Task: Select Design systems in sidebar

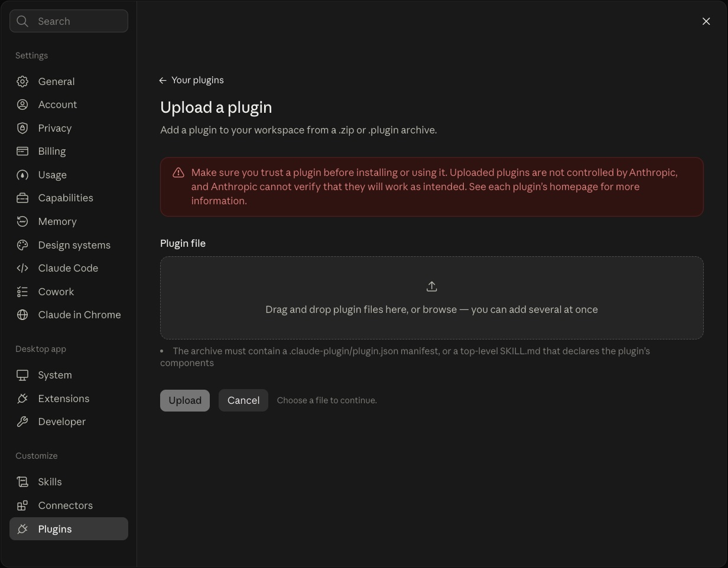Action: 69,245
